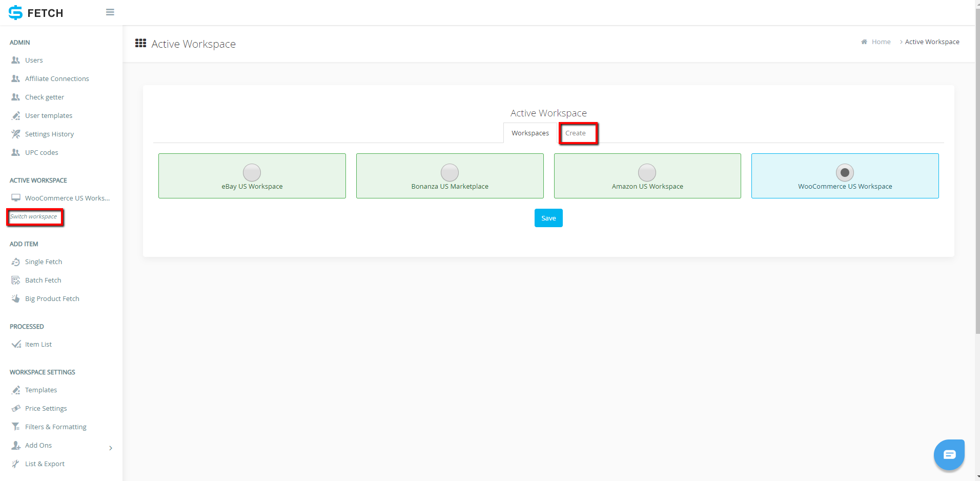This screenshot has width=980, height=481.
Task: Switch to the Workspaces tab
Action: pyautogui.click(x=530, y=133)
